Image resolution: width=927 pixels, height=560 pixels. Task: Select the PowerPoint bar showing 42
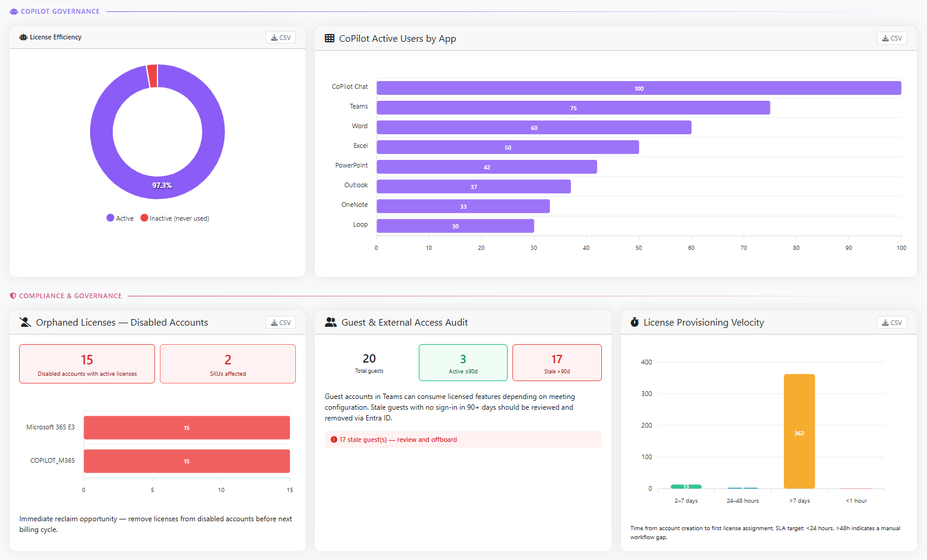coord(487,167)
